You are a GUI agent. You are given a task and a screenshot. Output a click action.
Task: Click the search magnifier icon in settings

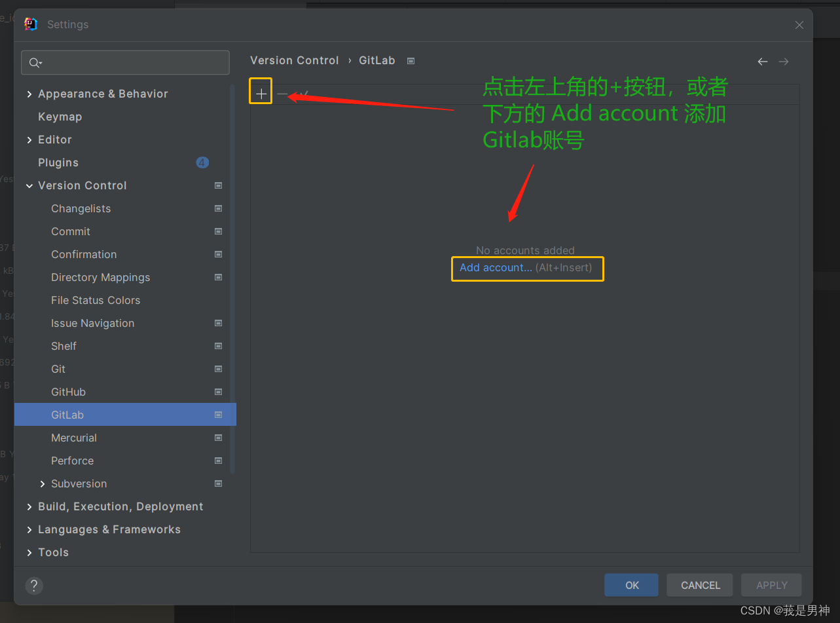pos(35,63)
